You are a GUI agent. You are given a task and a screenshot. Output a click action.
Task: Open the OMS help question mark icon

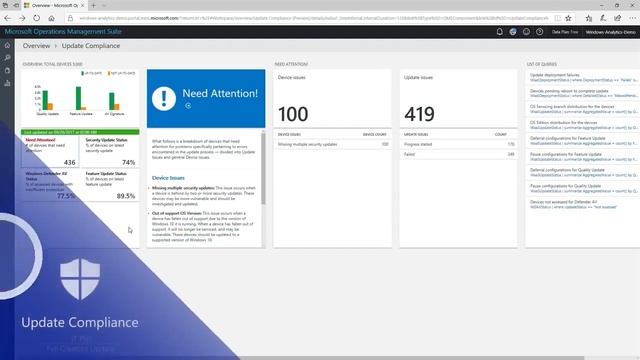click(540, 31)
